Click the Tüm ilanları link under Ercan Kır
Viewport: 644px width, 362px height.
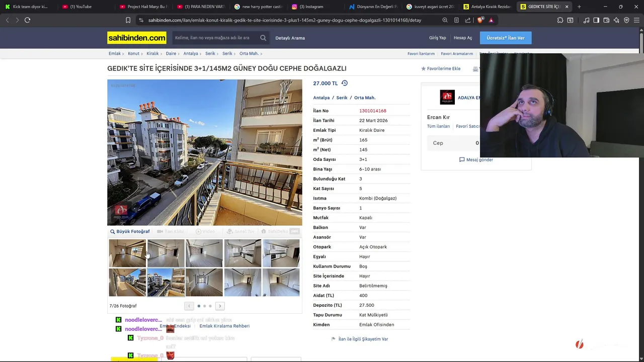[x=438, y=126]
